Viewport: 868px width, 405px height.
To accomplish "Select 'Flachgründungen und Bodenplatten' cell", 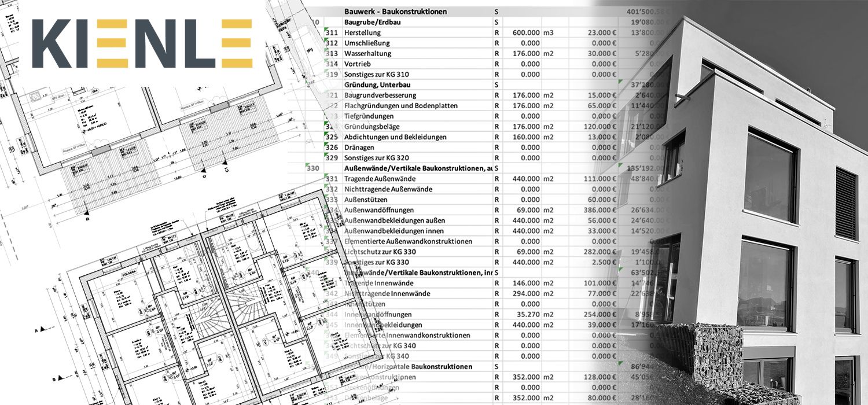I will pos(401,105).
